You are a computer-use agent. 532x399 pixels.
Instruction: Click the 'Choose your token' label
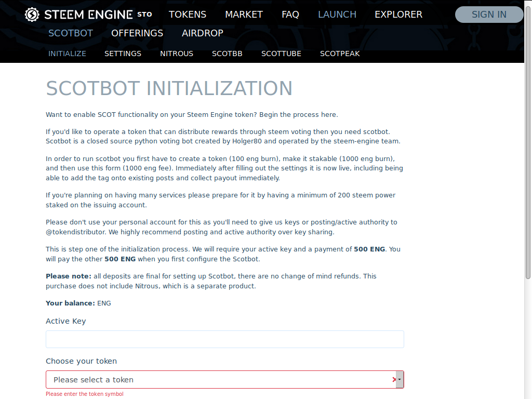click(81, 361)
